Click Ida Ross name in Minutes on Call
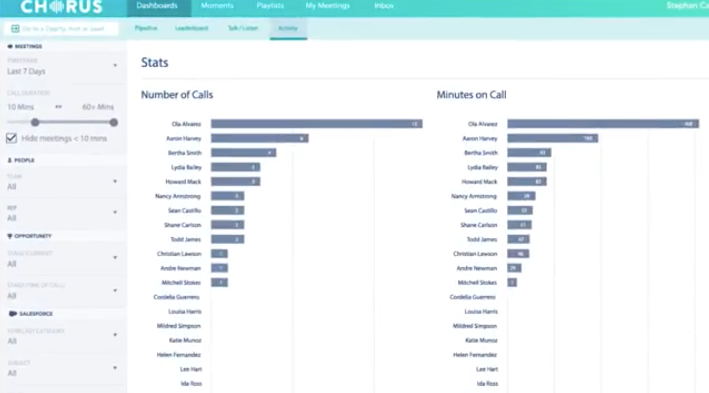 coord(487,384)
